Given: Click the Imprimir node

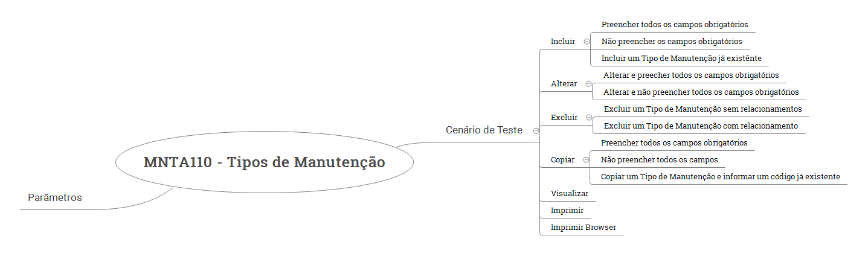Looking at the screenshot, I should click(567, 211).
